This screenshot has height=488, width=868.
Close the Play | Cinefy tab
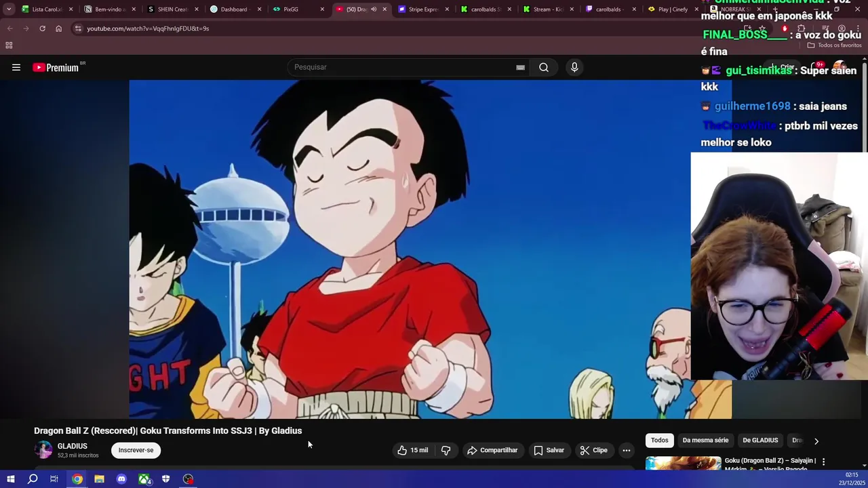696,9
